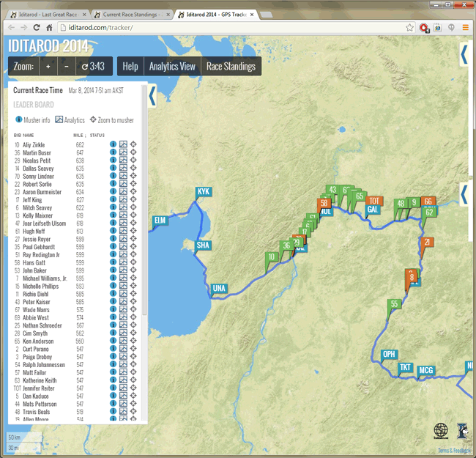
Task: Open musher info for Kelly Maixner
Action: pos(113,215)
